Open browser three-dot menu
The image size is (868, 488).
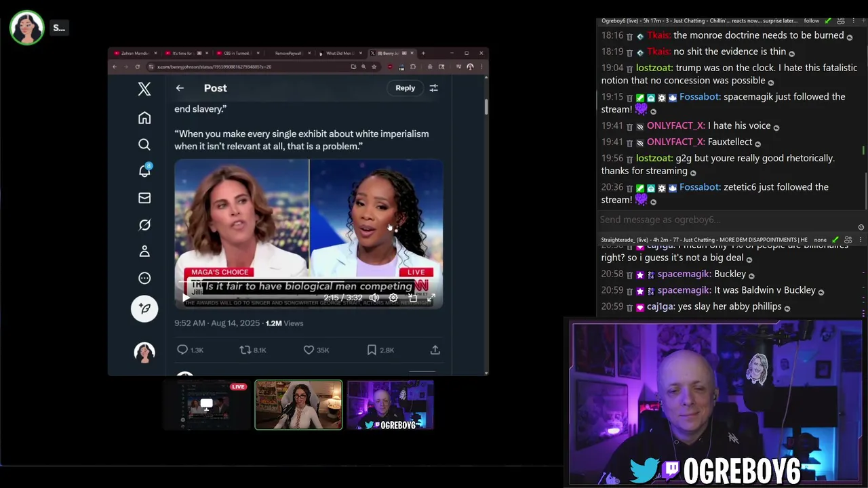pyautogui.click(x=481, y=66)
